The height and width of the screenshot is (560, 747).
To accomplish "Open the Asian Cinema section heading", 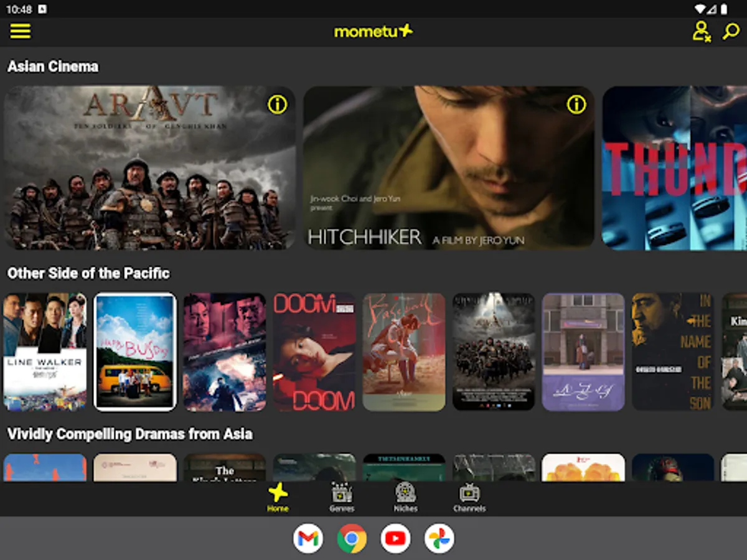I will tap(53, 67).
